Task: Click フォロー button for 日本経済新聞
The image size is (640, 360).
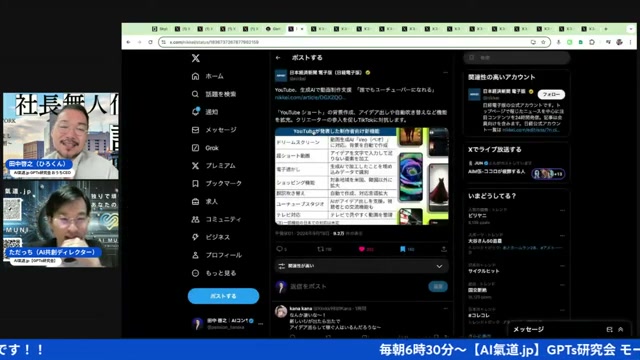Action: pyautogui.click(x=551, y=94)
